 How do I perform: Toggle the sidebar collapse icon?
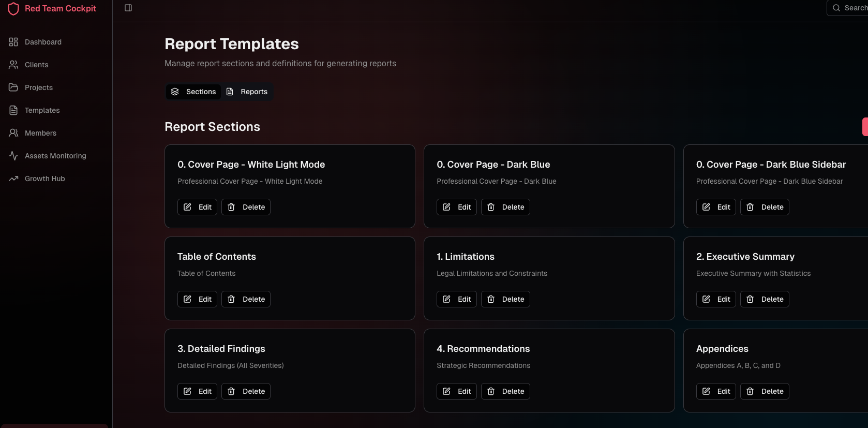[x=128, y=8]
